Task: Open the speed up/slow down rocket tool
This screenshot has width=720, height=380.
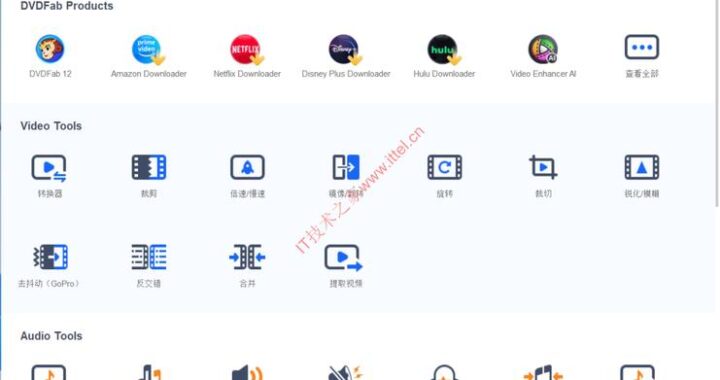Action: [248, 167]
